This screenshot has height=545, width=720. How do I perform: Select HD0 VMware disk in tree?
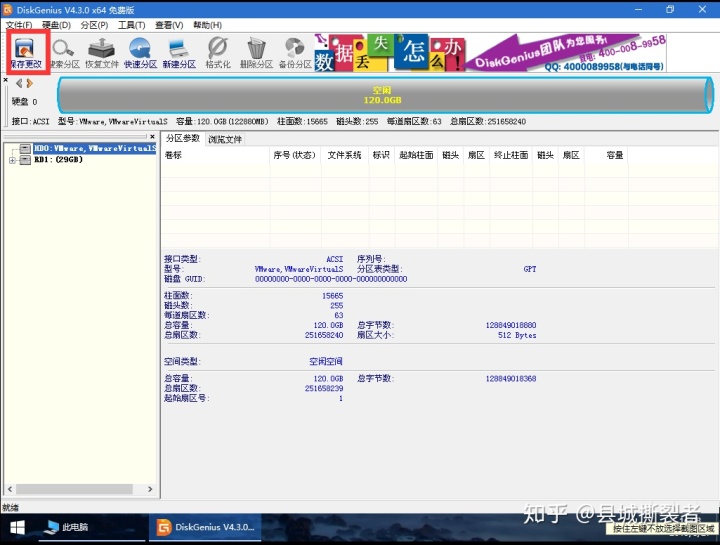pos(95,148)
